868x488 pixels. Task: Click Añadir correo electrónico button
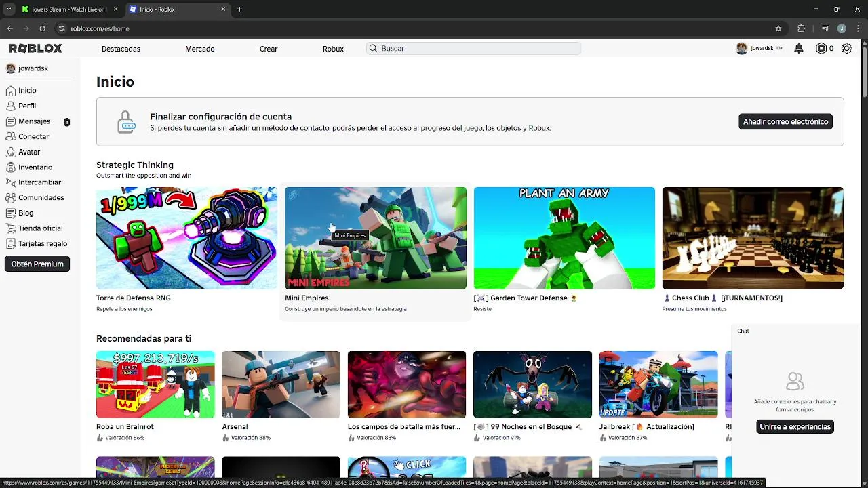(x=785, y=122)
